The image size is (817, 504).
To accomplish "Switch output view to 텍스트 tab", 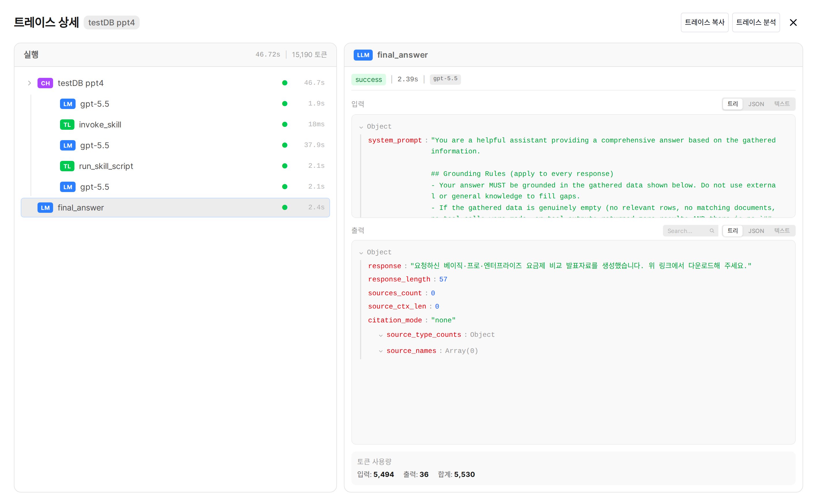I will [x=782, y=231].
